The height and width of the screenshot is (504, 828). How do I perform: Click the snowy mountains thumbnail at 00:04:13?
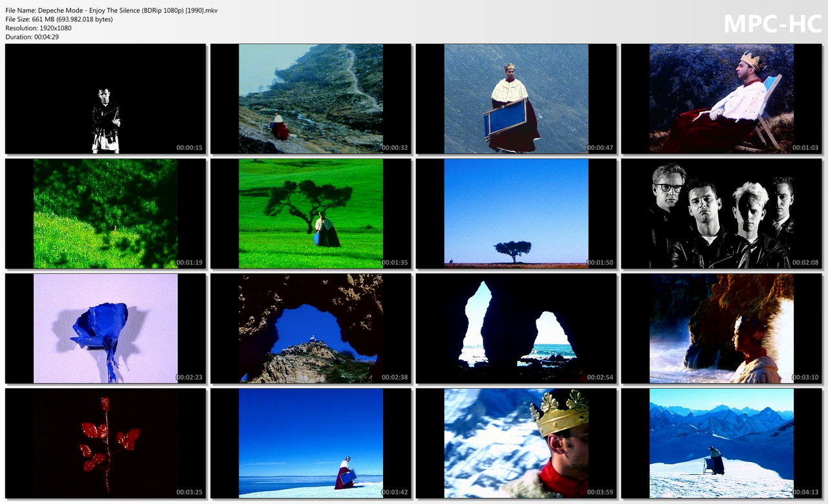pyautogui.click(x=722, y=443)
